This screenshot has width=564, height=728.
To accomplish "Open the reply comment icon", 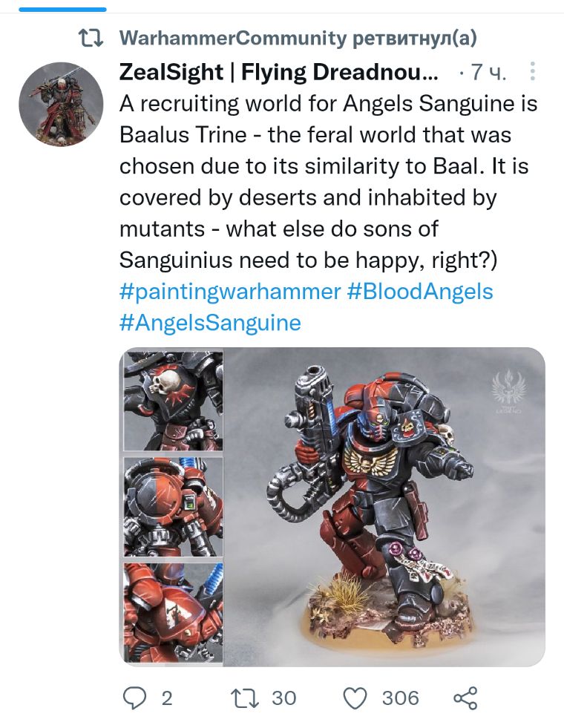I will pyautogui.click(x=134, y=698).
